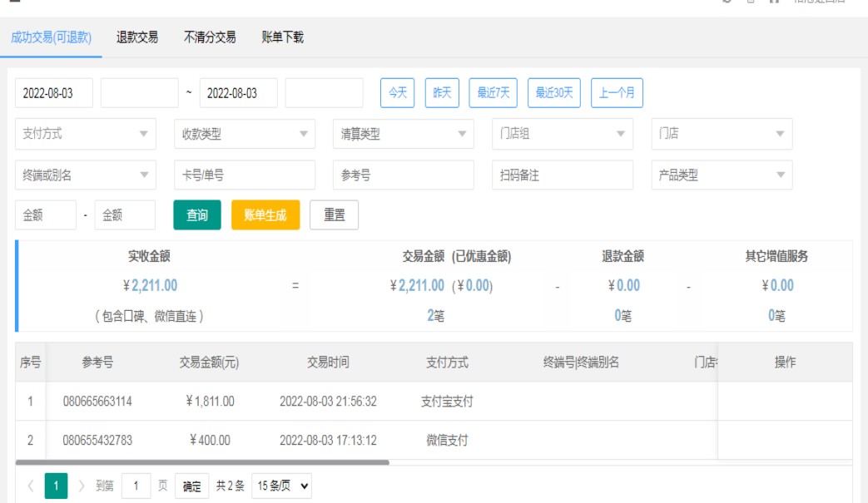Click the 卡号/单号 input field
The width and height of the screenshot is (868, 503).
coord(245,175)
